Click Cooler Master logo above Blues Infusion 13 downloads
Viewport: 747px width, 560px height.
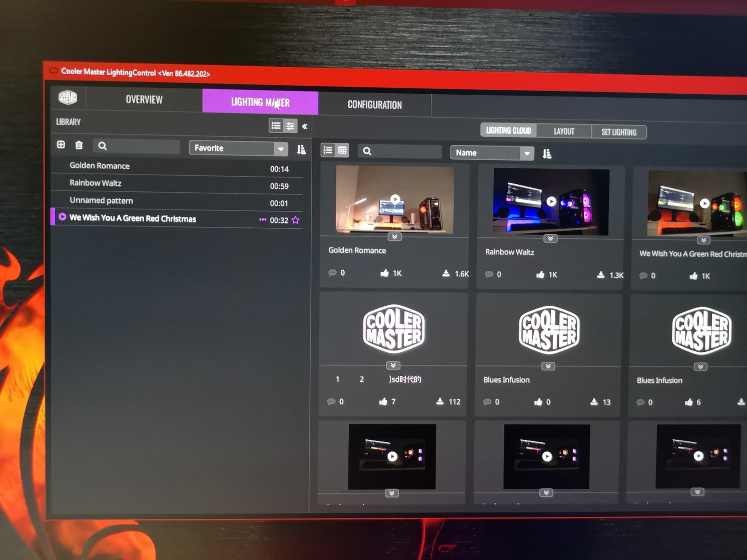point(549,330)
